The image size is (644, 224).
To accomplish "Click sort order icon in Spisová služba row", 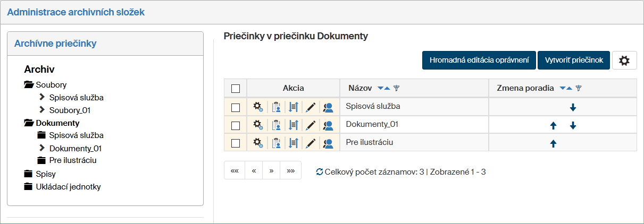I will (x=294, y=107).
